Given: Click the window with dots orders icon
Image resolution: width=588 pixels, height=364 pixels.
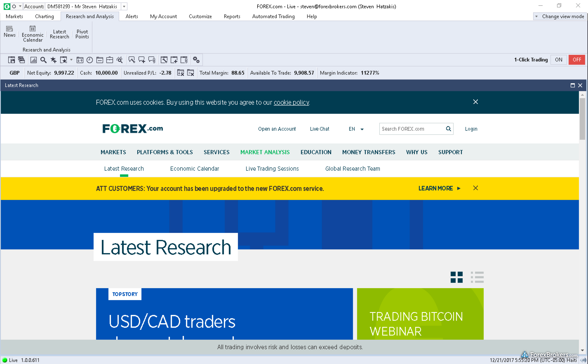Looking at the screenshot, I should pyautogui.click(x=100, y=60).
